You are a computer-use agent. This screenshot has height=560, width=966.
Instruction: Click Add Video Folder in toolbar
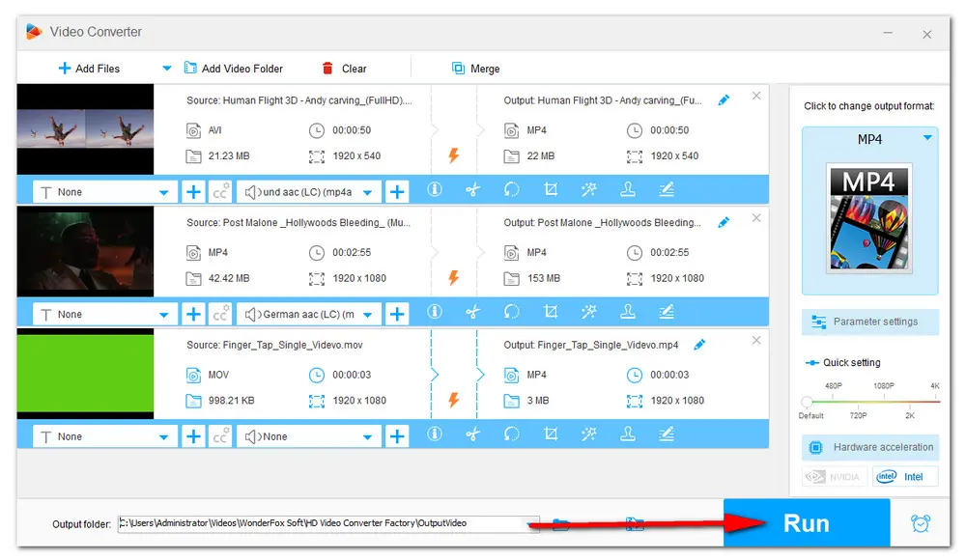click(x=233, y=69)
